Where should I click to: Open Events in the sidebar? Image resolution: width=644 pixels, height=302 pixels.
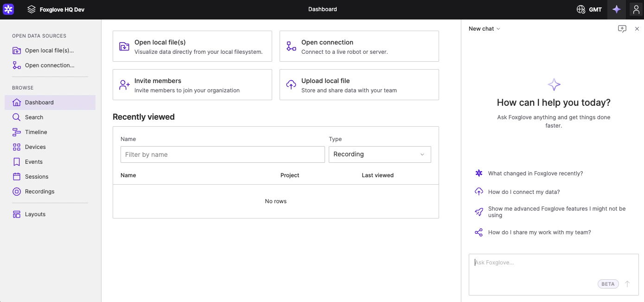click(x=50, y=162)
